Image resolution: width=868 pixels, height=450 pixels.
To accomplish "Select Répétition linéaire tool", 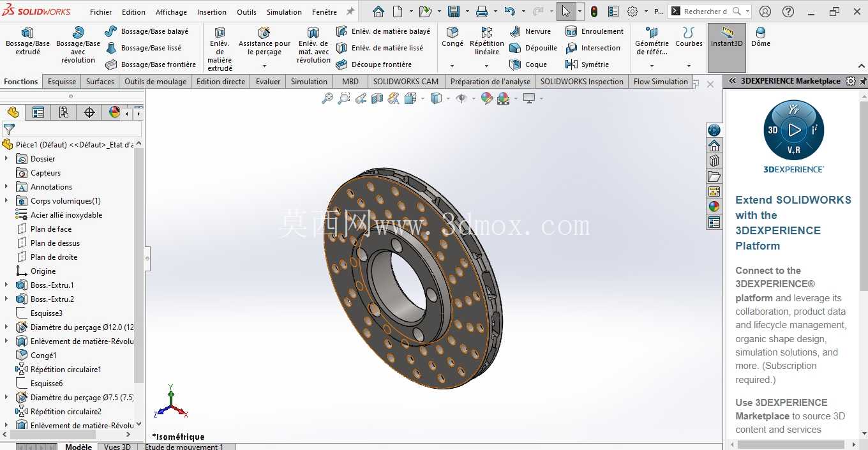I will point(487,41).
